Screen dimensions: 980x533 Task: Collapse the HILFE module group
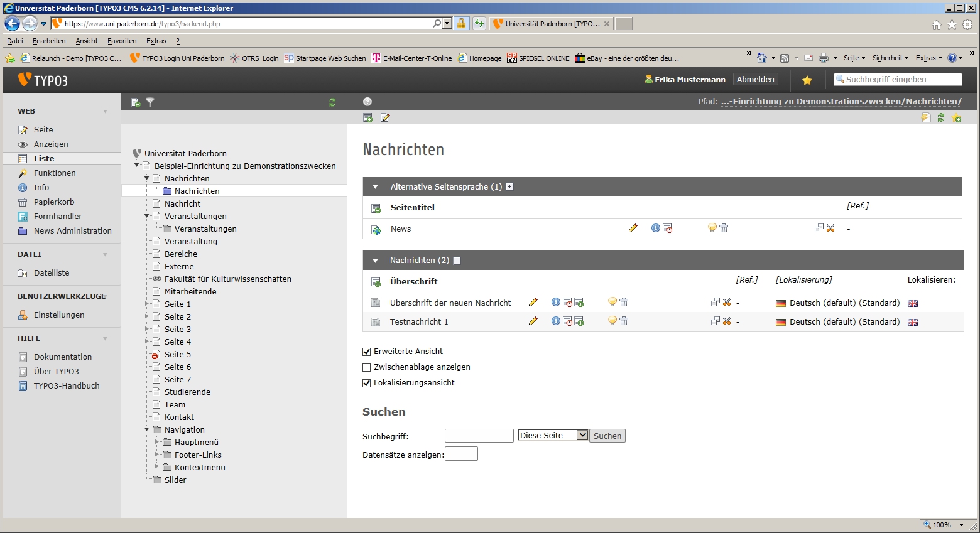click(105, 339)
